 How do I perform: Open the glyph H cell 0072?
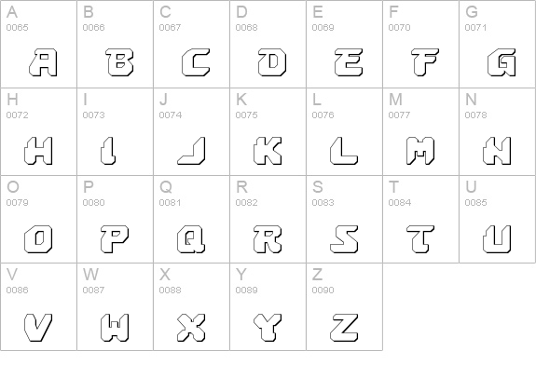(x=38, y=131)
